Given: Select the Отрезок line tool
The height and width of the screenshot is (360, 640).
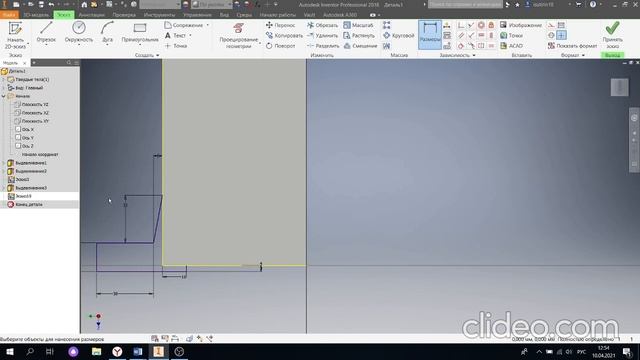Looking at the screenshot, I should tap(46, 32).
